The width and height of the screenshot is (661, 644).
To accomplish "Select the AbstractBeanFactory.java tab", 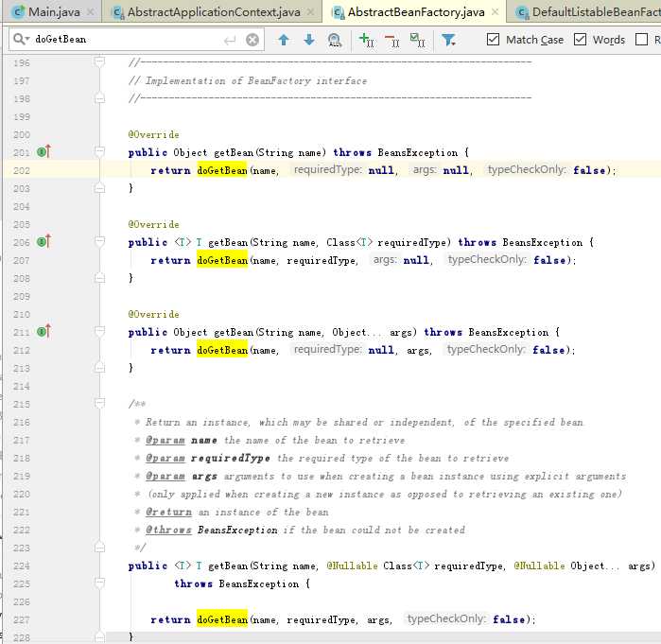I will point(416,12).
